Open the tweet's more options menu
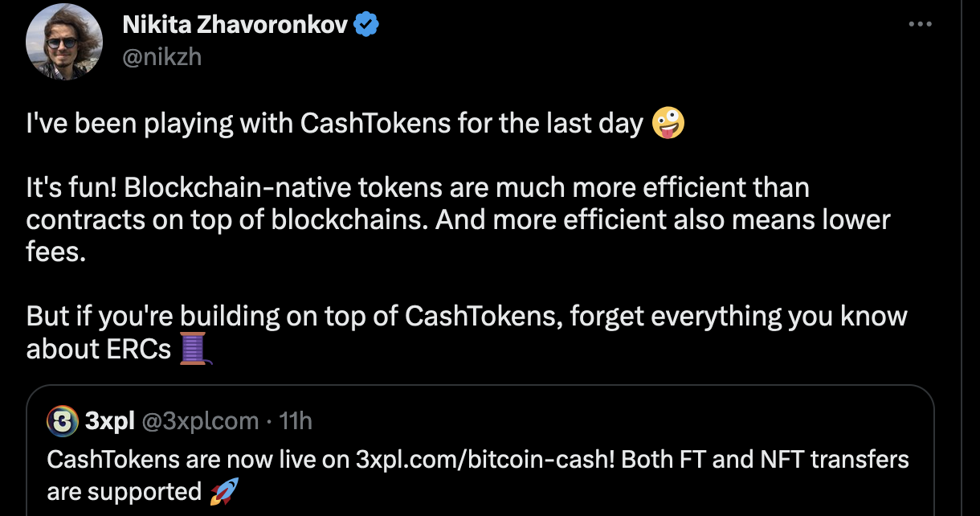The image size is (980, 516). 921,24
